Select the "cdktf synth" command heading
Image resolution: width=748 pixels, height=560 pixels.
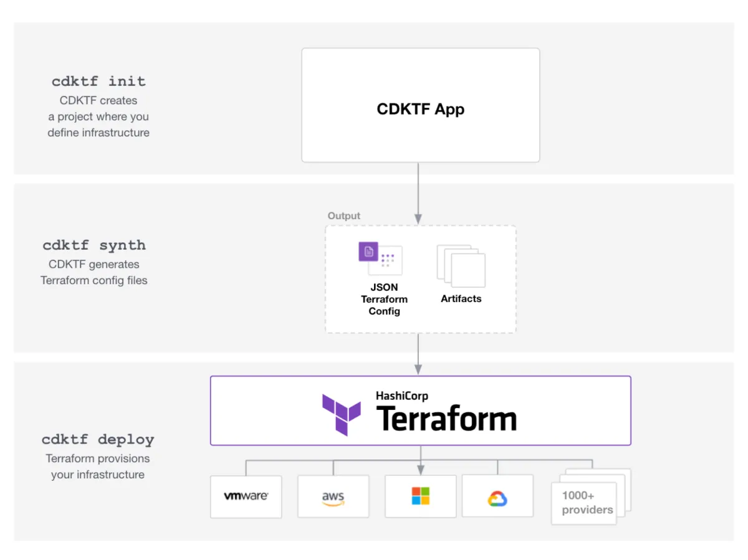[x=94, y=245]
